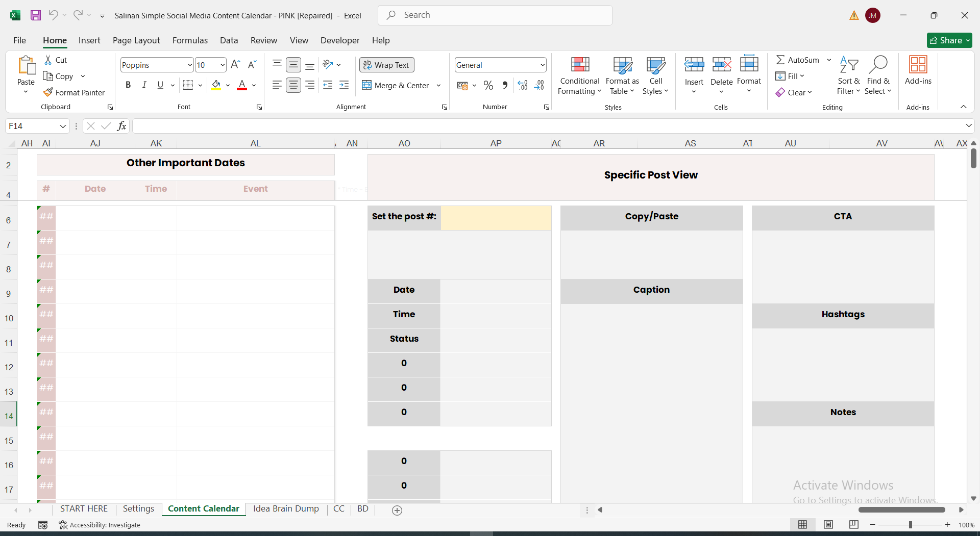Adjust the zoom slider handle
The image size is (980, 536).
[910, 525]
